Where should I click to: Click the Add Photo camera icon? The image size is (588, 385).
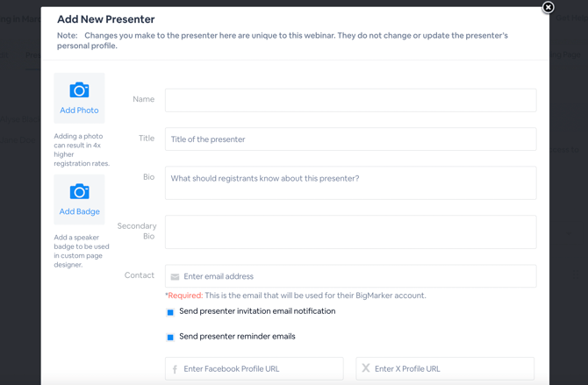pyautogui.click(x=79, y=90)
